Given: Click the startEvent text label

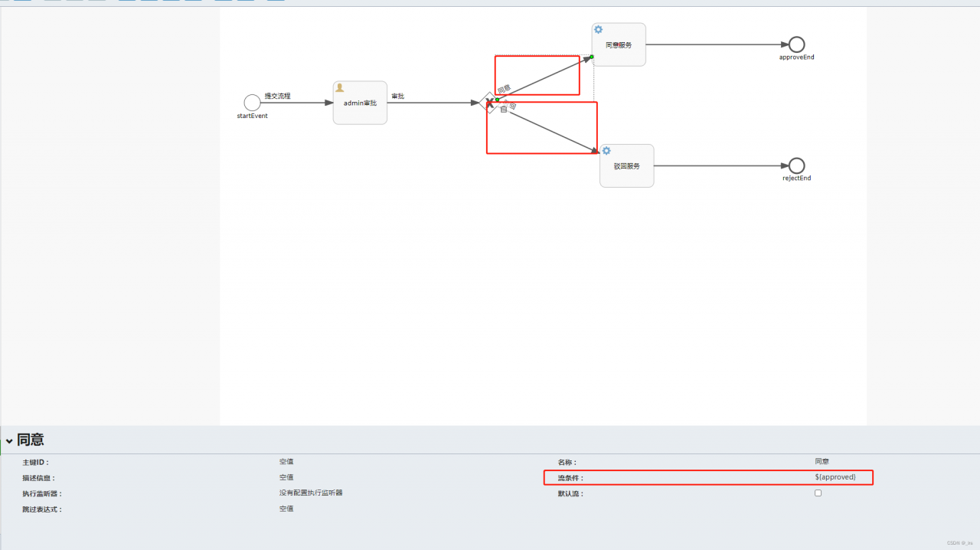Looking at the screenshot, I should pos(252,116).
